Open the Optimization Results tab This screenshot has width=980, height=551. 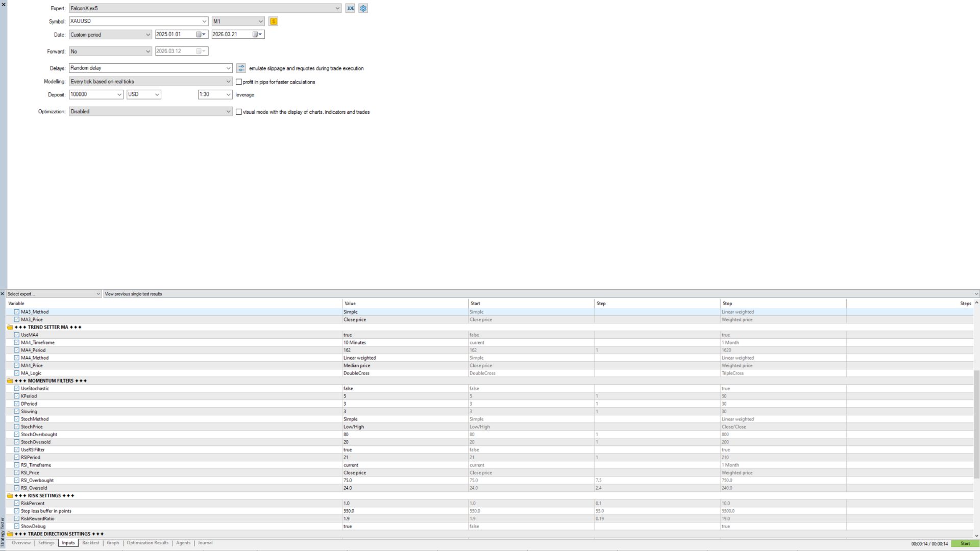tap(148, 543)
